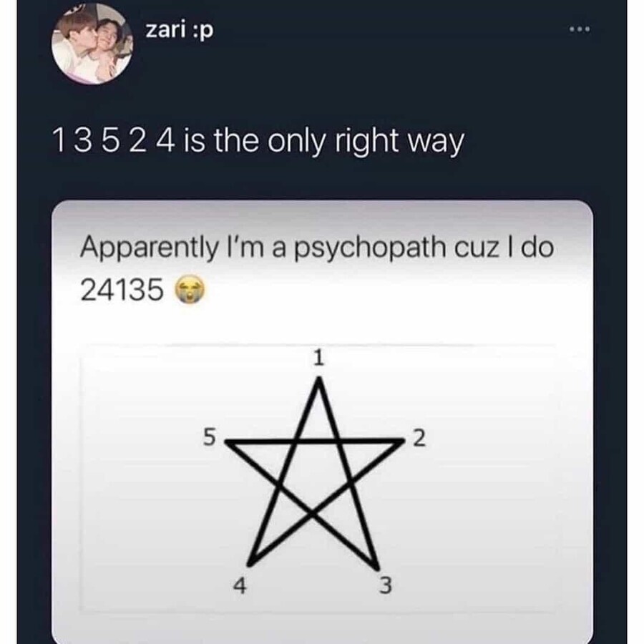Click number 2 at the star's right point
This screenshot has width=644, height=644.
(x=419, y=438)
